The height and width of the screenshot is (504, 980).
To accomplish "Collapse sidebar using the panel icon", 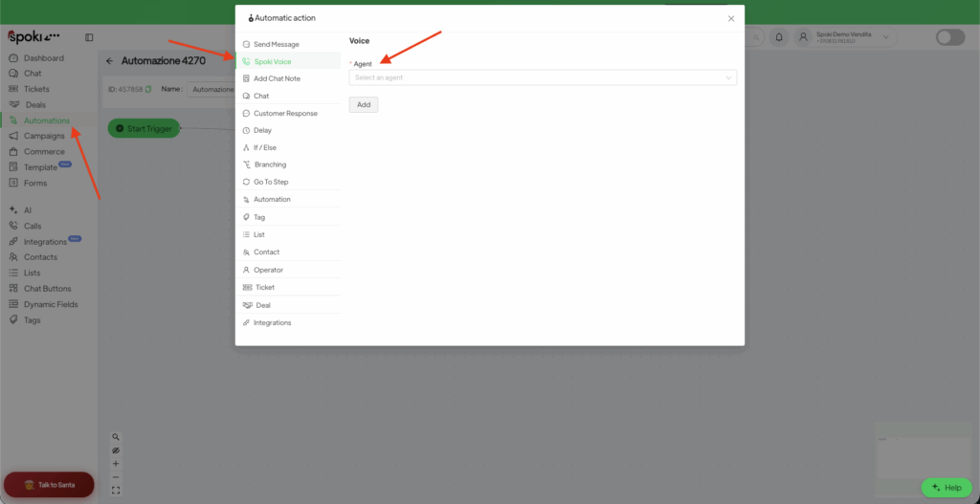I will pos(89,37).
